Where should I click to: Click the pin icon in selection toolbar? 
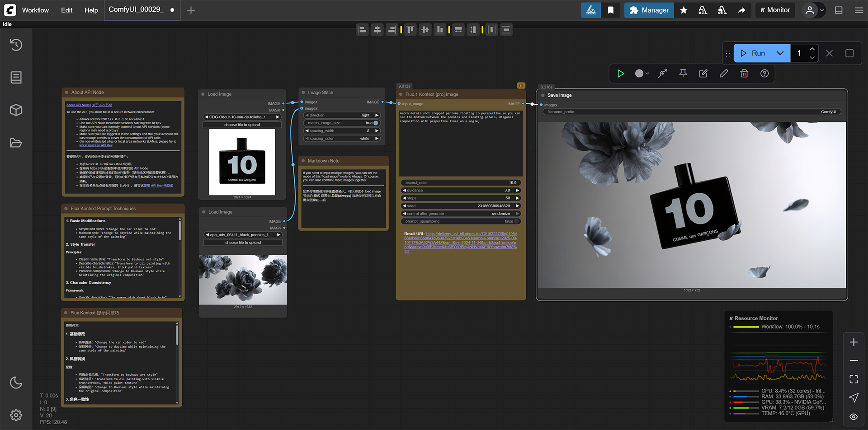coord(683,74)
